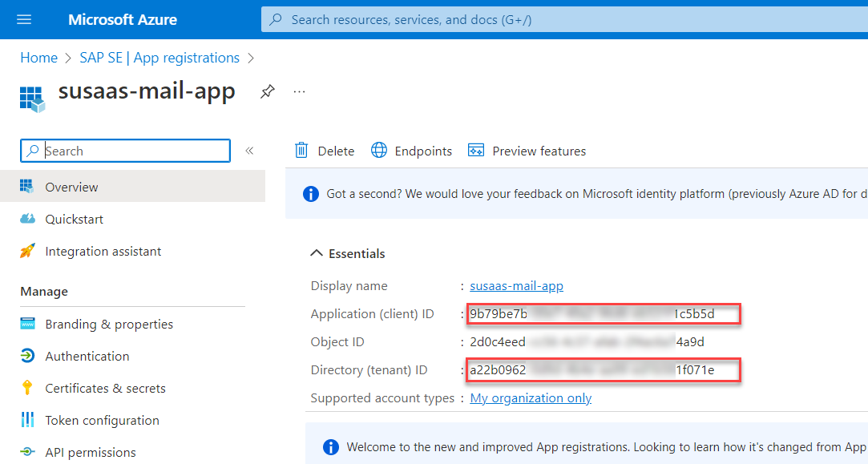Screen dimensions: 868x464
Task: Click the Integration assistant rocket icon
Action: pos(27,251)
